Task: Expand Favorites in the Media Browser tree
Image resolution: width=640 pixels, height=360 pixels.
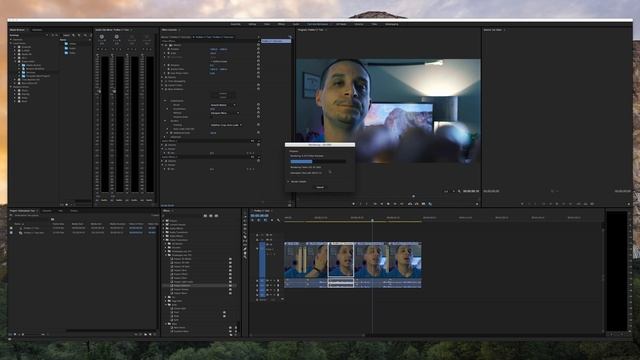Action: [x=11, y=40]
